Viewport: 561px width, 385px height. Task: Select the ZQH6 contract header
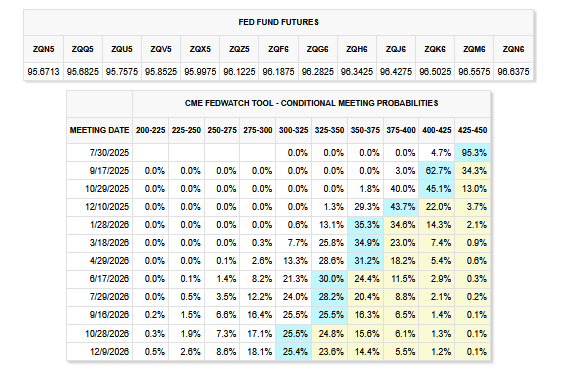(357, 49)
